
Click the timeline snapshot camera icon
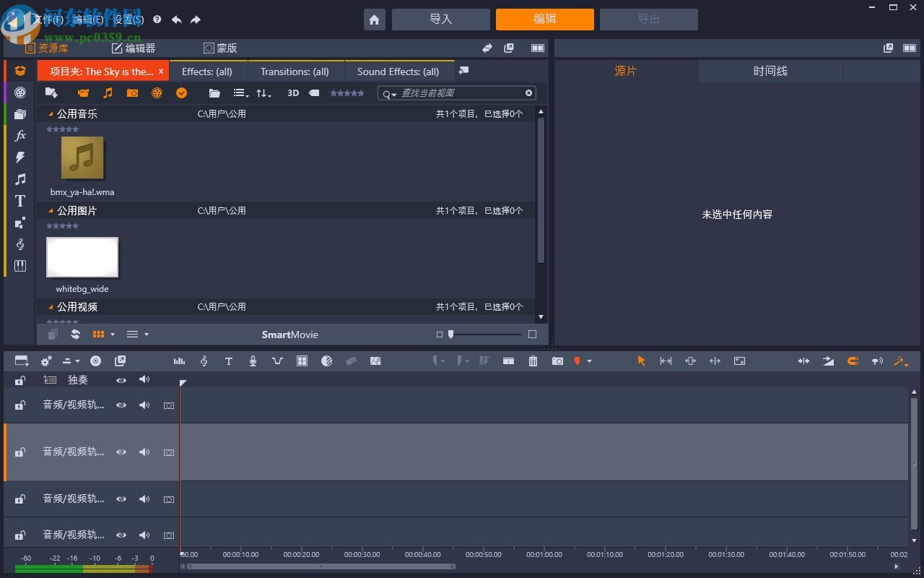[557, 361]
